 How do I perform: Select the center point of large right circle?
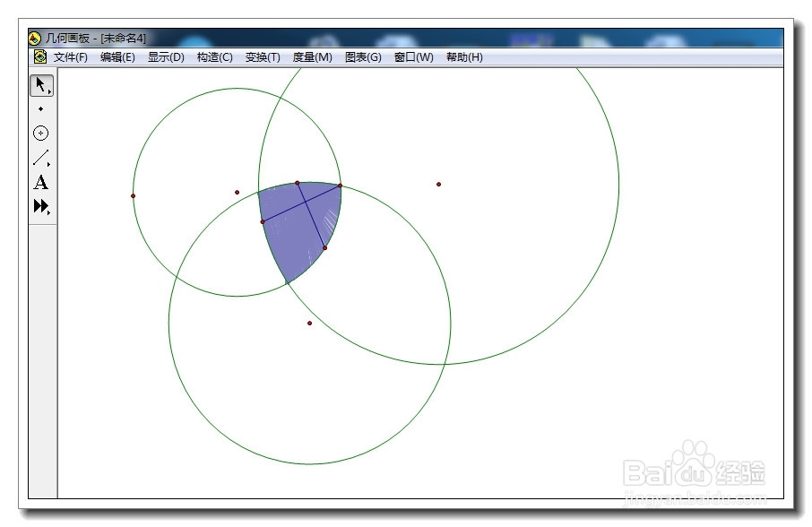point(438,185)
